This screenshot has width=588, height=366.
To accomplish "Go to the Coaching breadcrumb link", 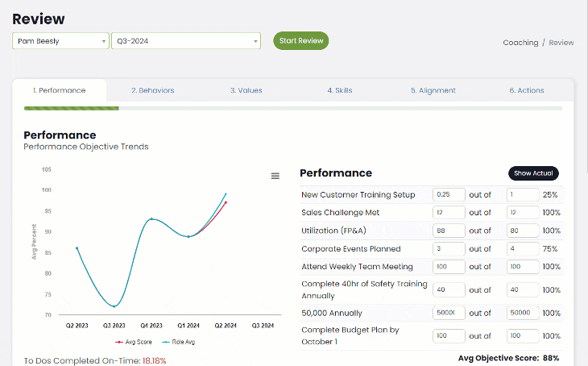I will (520, 43).
